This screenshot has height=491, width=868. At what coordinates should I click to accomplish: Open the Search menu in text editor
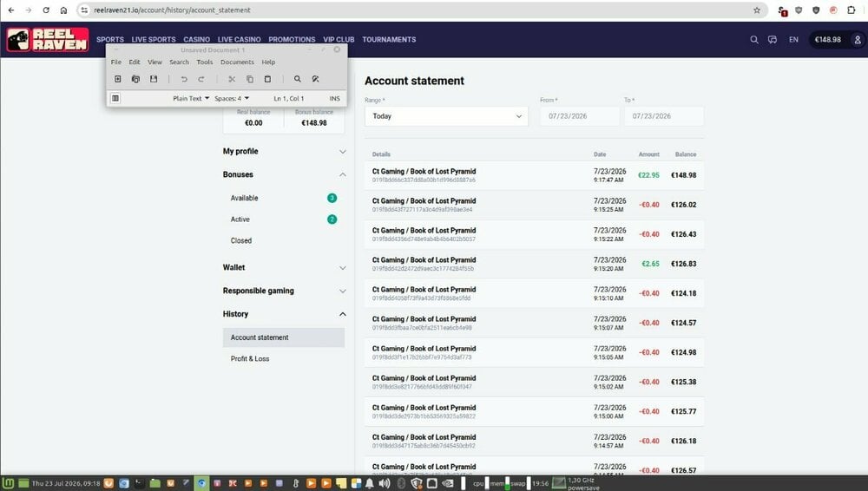tap(180, 62)
